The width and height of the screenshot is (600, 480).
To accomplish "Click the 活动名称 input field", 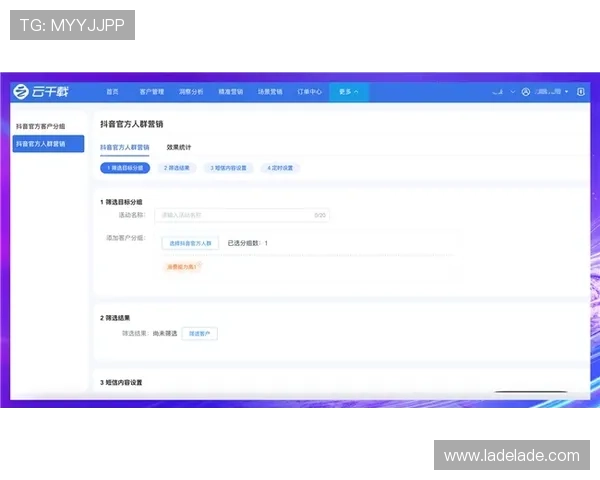I will pyautogui.click(x=242, y=215).
